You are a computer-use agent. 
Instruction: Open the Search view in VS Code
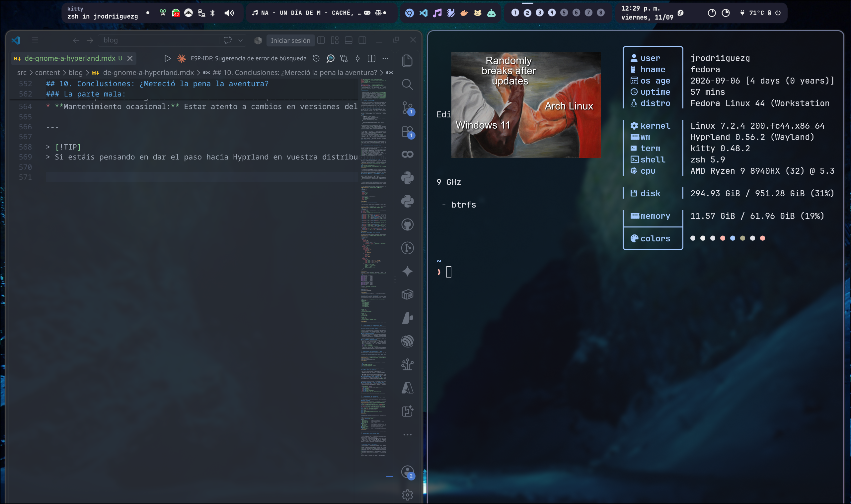coord(407,84)
